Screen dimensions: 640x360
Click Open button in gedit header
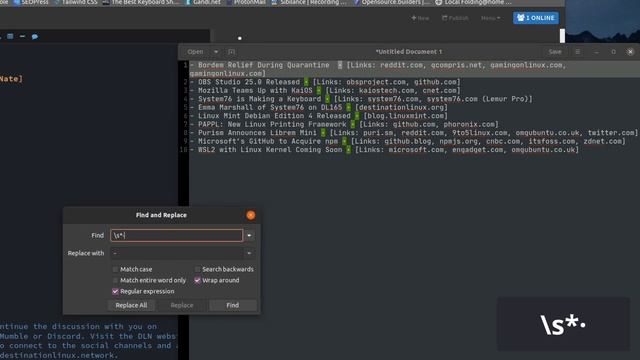[x=195, y=52]
